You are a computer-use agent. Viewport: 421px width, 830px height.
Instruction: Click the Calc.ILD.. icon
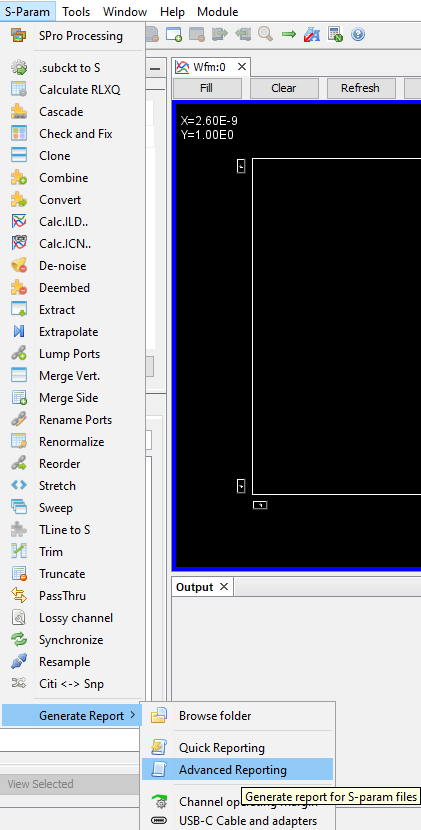(19, 222)
